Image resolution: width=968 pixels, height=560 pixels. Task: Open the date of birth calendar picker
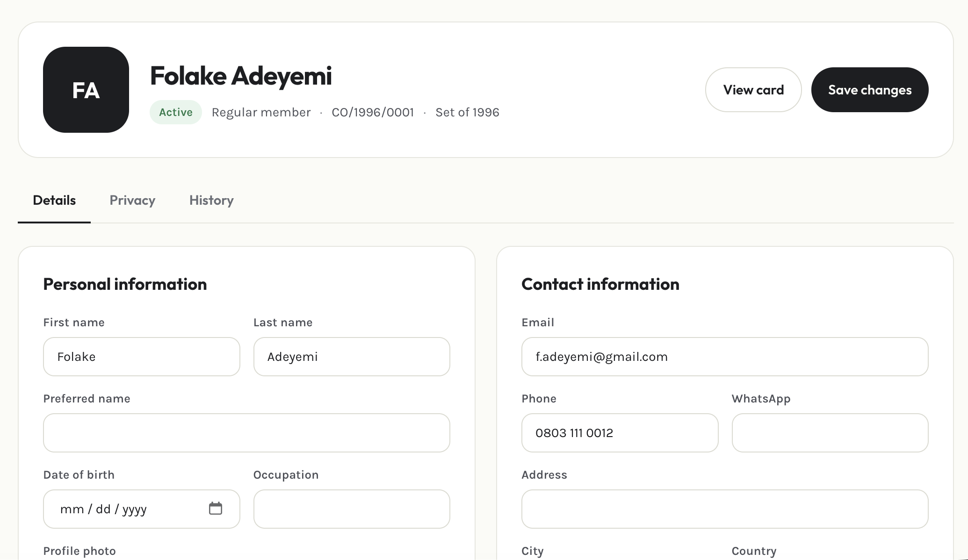pyautogui.click(x=216, y=509)
